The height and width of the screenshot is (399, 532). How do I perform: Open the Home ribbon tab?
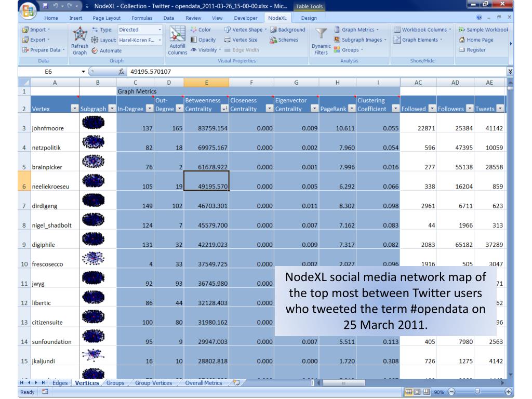(x=51, y=18)
